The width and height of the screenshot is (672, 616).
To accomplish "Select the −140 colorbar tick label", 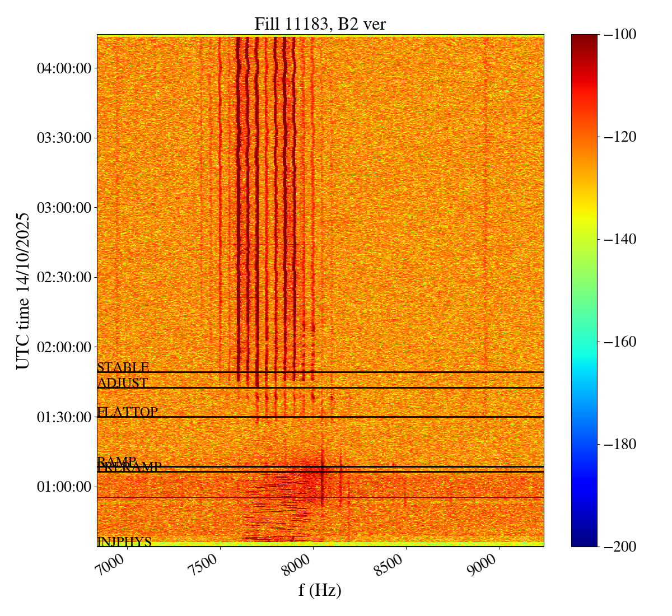I will click(x=619, y=240).
